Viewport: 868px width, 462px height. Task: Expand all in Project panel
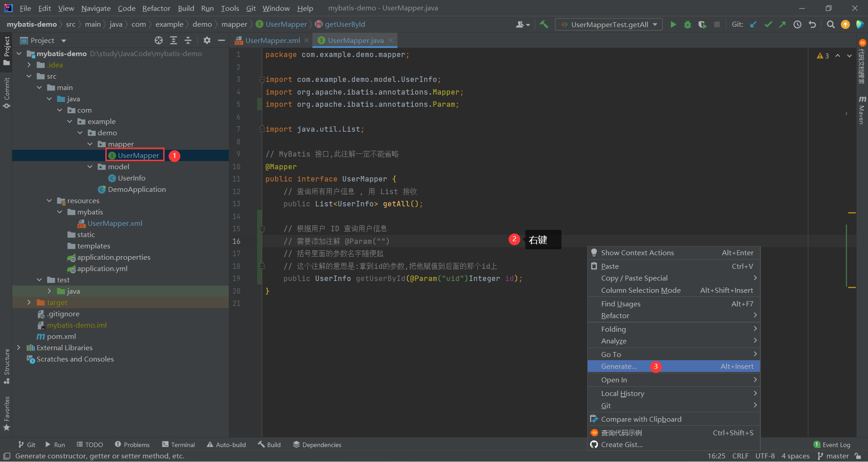[174, 40]
